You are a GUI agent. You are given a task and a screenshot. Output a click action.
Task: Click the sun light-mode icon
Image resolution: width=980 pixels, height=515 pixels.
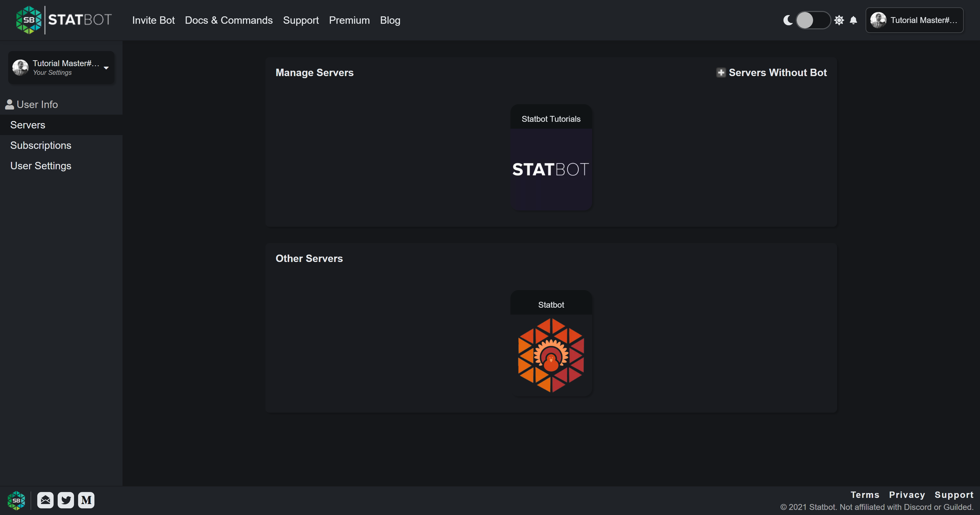click(x=839, y=20)
